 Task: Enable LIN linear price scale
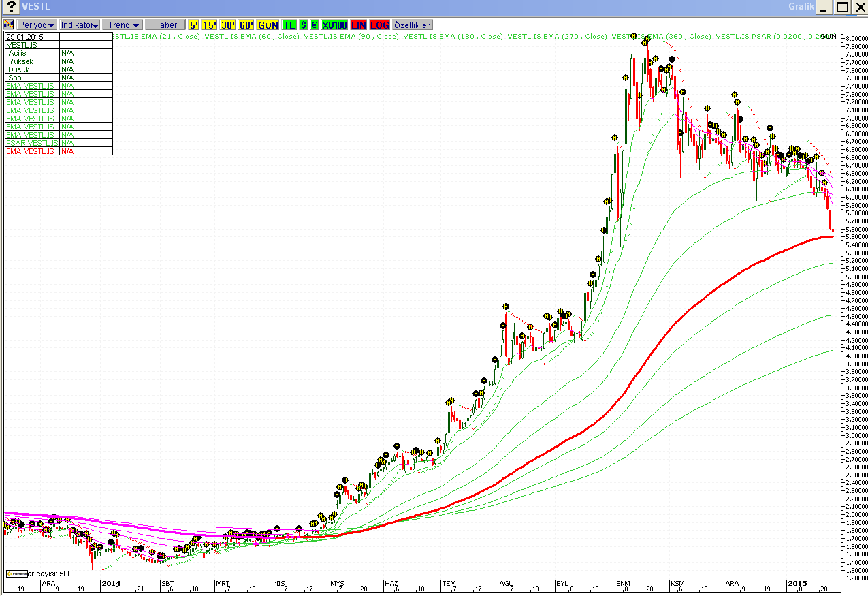359,25
